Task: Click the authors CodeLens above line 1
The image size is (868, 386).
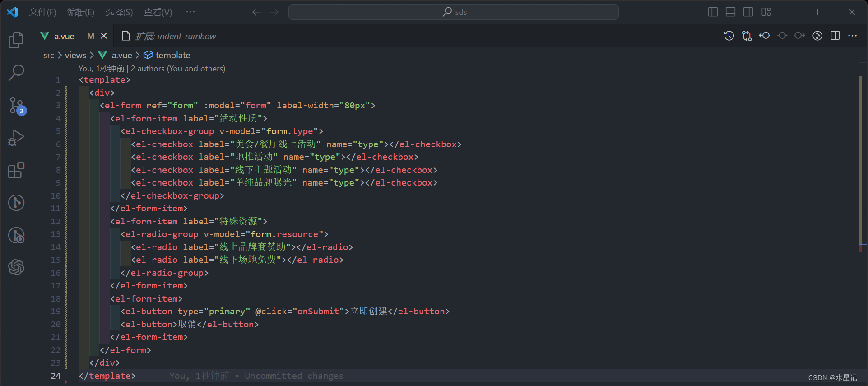Action: point(152,68)
